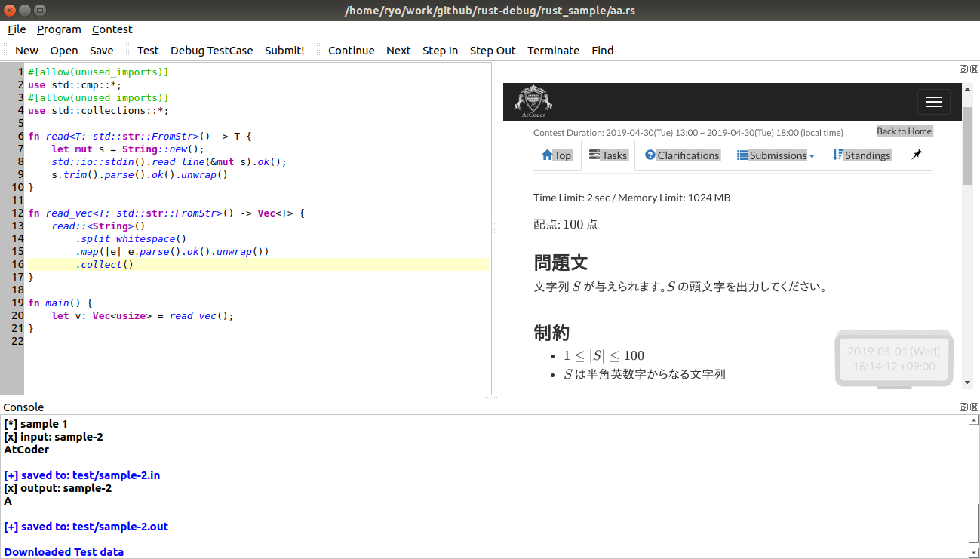Click the 問題文 heading

[x=561, y=263]
